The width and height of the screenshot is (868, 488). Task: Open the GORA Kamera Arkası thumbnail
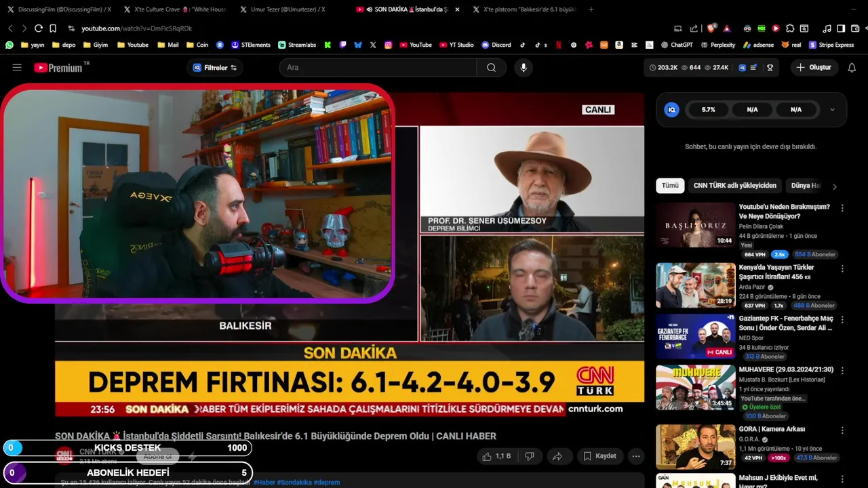point(695,447)
